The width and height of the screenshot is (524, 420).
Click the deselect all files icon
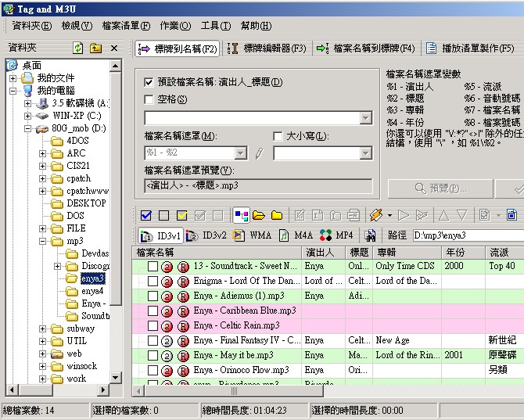[163, 215]
